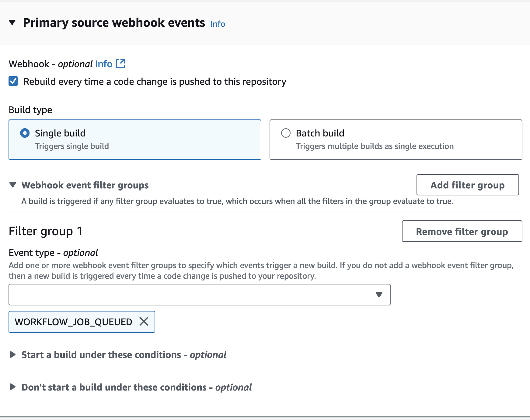Open the Event type dropdown arrow
530x420 pixels.
coord(379,294)
